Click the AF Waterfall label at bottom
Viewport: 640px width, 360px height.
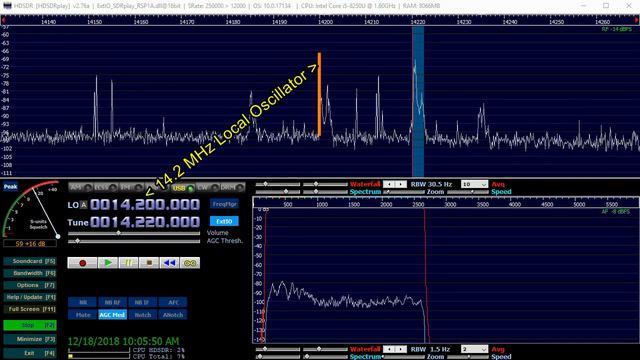[x=365, y=349]
